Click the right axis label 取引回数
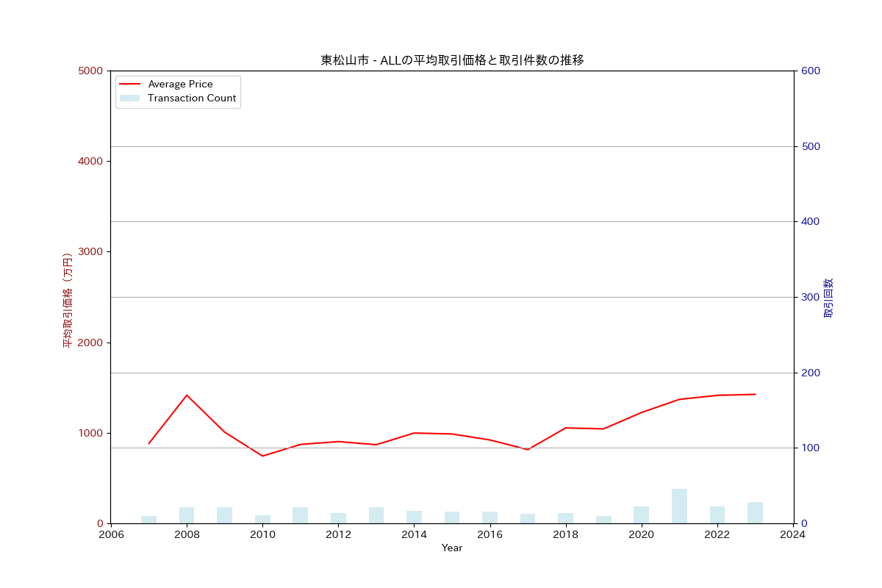The height and width of the screenshot is (588, 882). coord(828,298)
